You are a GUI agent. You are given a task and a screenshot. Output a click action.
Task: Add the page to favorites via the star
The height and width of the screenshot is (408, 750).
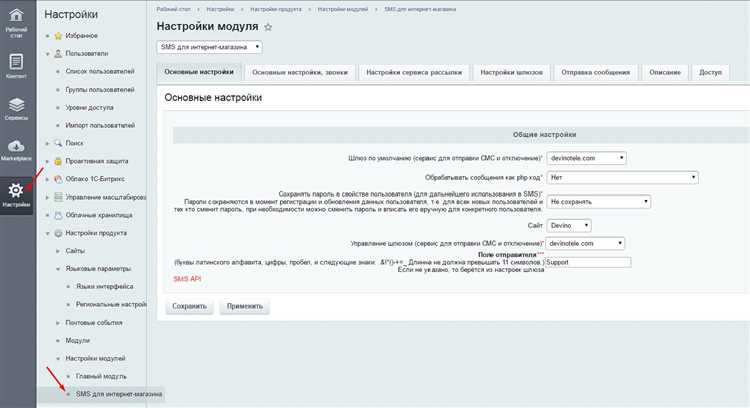(x=268, y=27)
